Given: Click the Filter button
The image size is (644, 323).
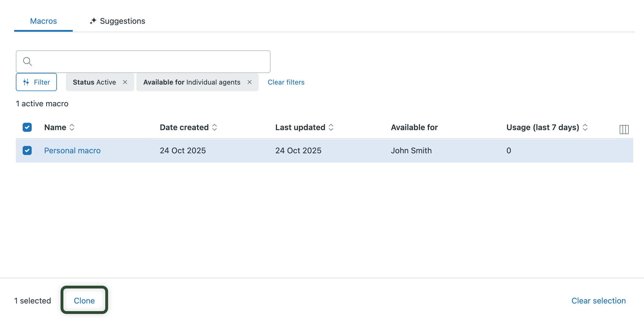Looking at the screenshot, I should (x=37, y=82).
